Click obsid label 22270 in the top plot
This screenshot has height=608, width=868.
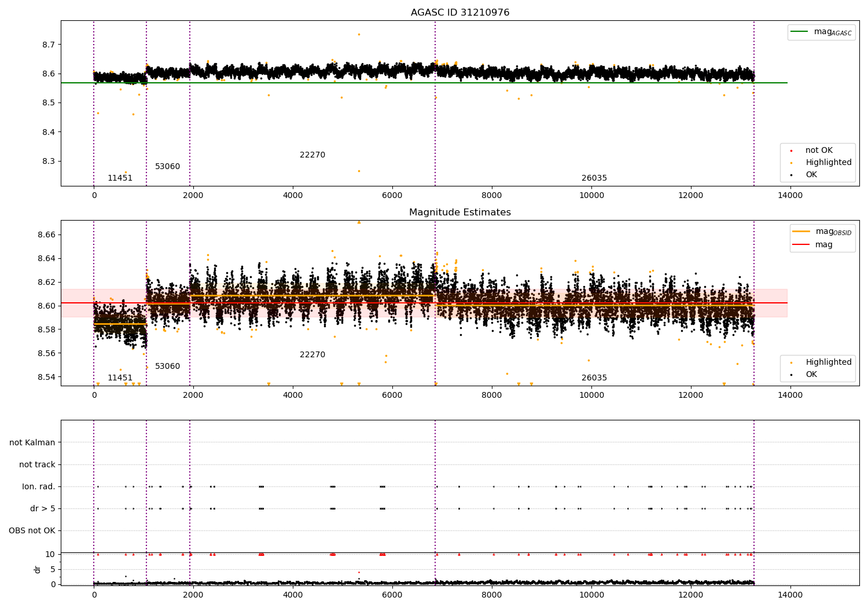point(312,155)
